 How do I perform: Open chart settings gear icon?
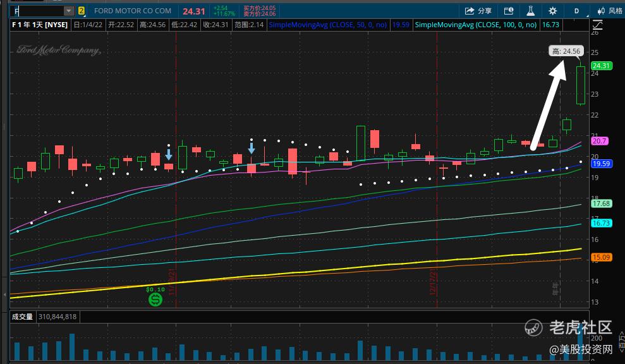tap(552, 11)
